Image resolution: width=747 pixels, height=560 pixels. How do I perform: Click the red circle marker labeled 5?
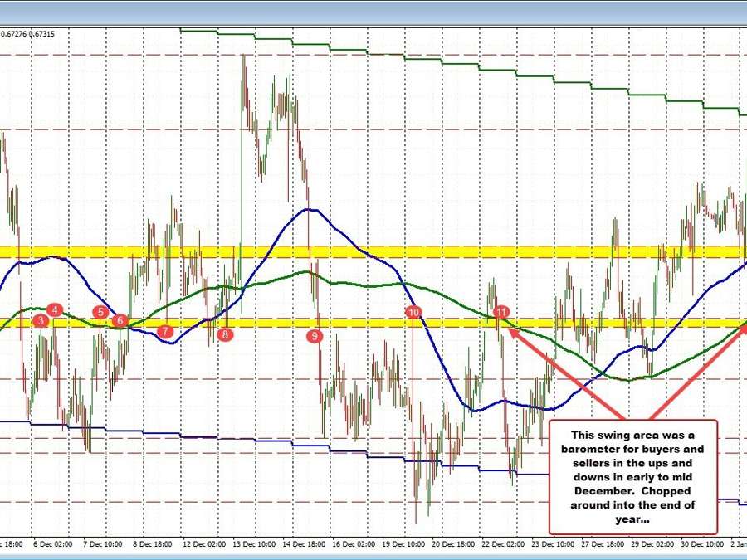point(100,312)
